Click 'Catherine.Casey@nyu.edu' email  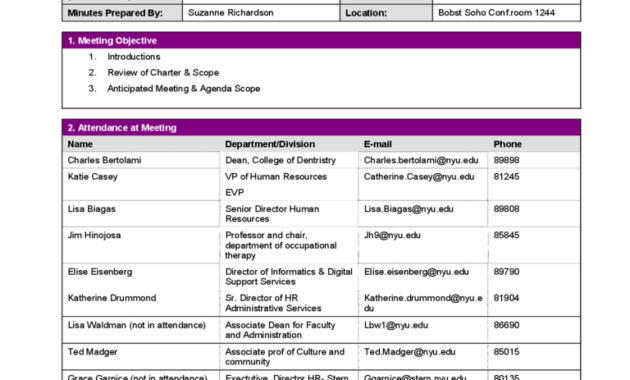419,177
